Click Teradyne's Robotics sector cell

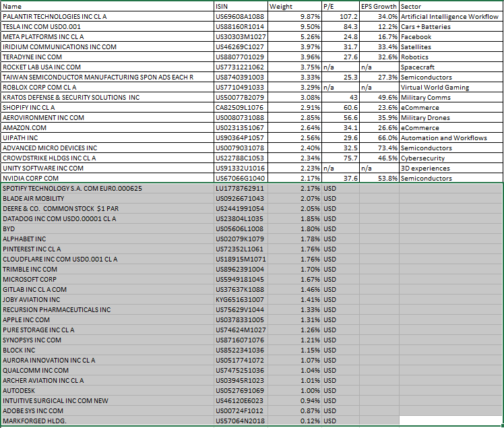point(451,57)
